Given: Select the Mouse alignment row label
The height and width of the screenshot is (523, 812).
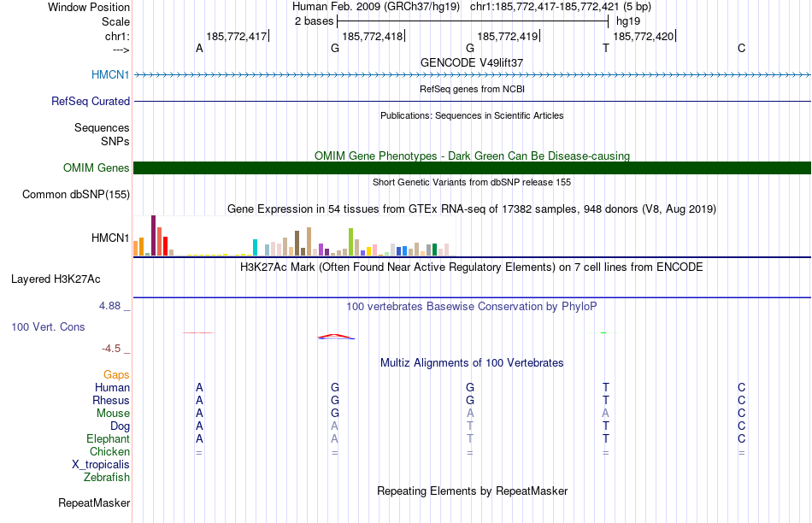Looking at the screenshot, I should pos(113,414).
